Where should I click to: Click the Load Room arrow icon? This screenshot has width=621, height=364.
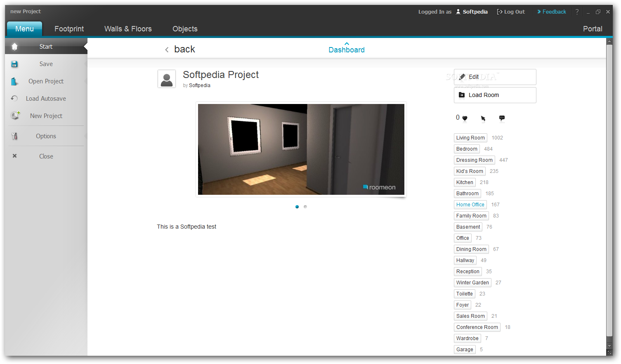(x=462, y=95)
